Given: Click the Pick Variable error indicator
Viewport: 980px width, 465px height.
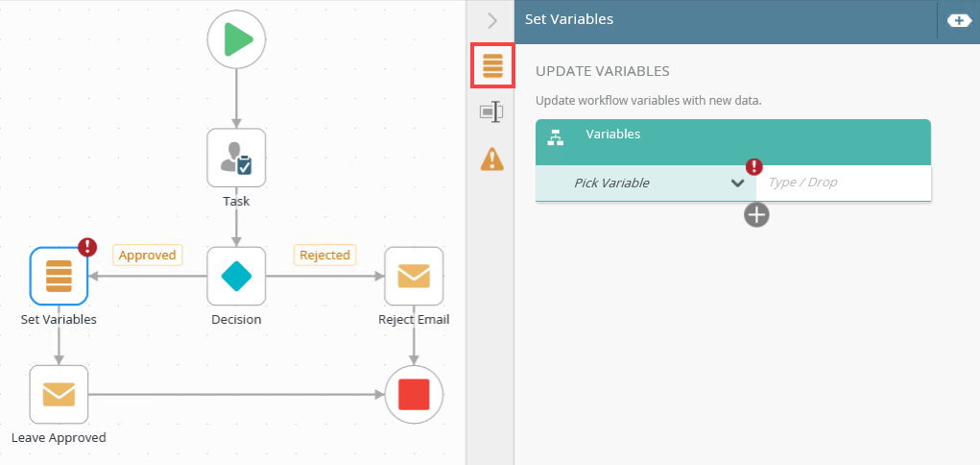Looking at the screenshot, I should [754, 166].
